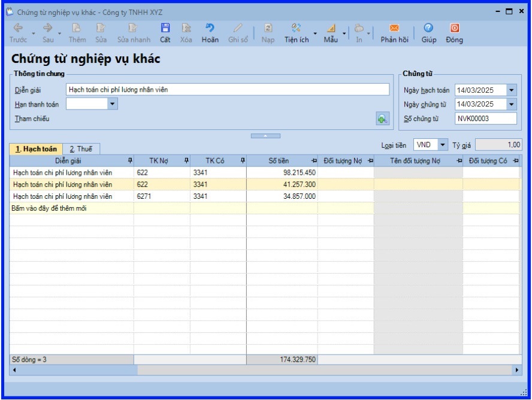The height and width of the screenshot is (400, 532).
Task: Toggle pin on Tên đối tượng Nợ column
Action: tap(460, 160)
